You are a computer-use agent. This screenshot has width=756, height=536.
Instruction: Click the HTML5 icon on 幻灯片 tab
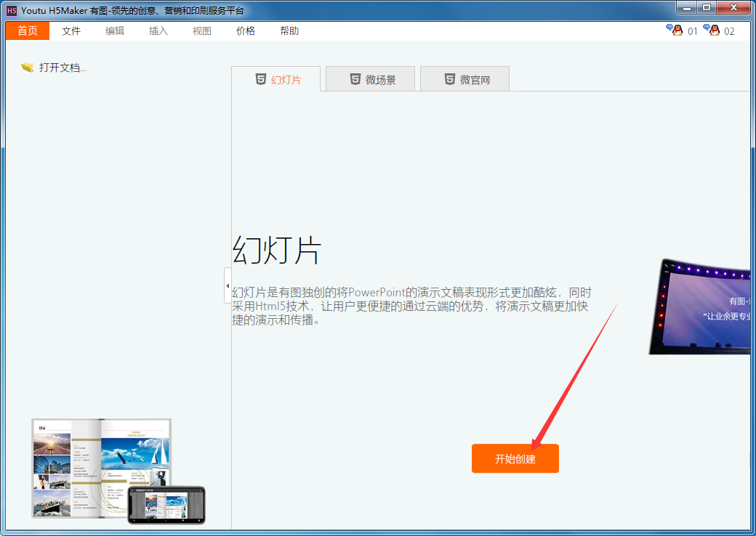pyautogui.click(x=261, y=79)
